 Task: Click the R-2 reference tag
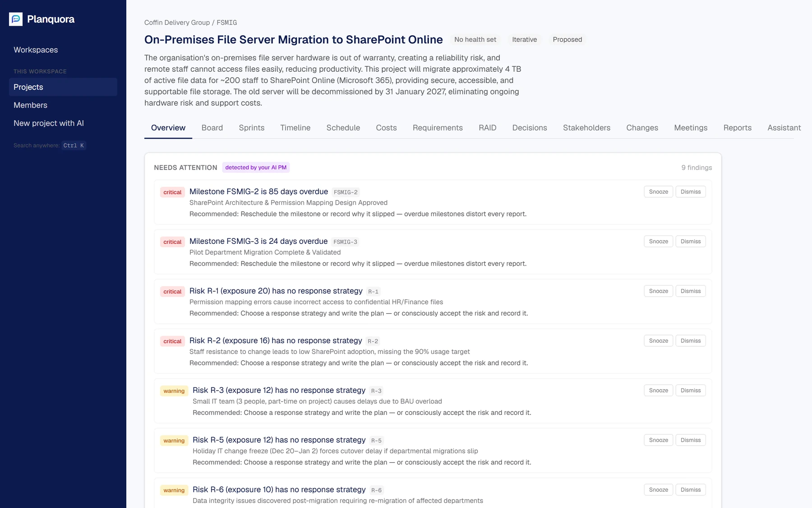(373, 341)
